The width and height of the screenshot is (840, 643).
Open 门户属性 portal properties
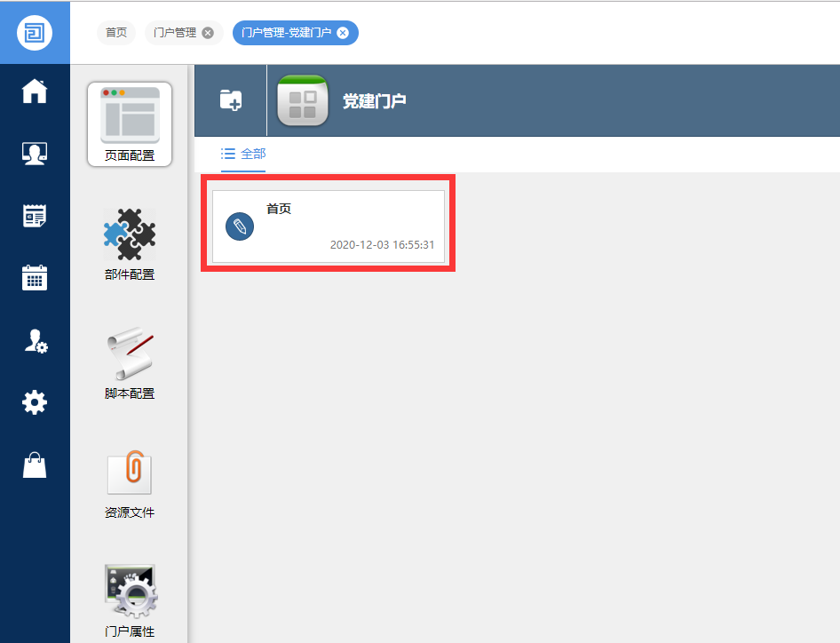click(130, 600)
